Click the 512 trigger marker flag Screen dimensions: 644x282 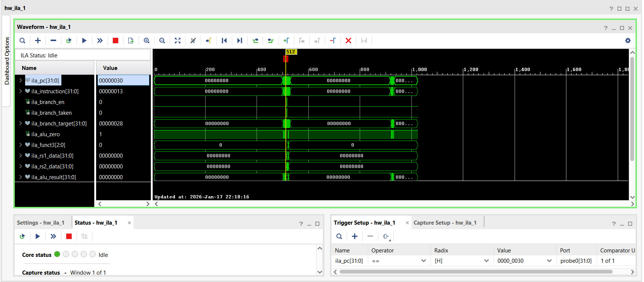tap(291, 52)
